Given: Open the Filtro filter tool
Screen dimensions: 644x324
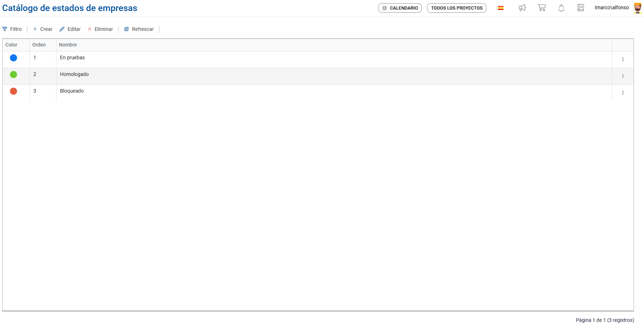Looking at the screenshot, I should [12, 29].
